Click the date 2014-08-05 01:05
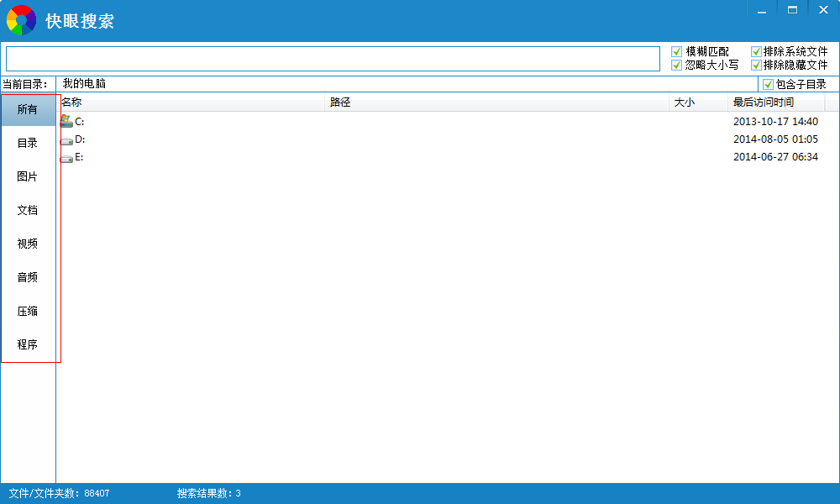840x504 pixels. tap(775, 139)
